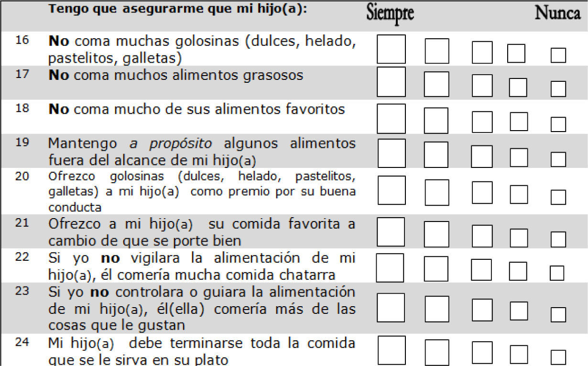Check the Nunca box for question 19
This screenshot has width=588, height=366.
[558, 159]
